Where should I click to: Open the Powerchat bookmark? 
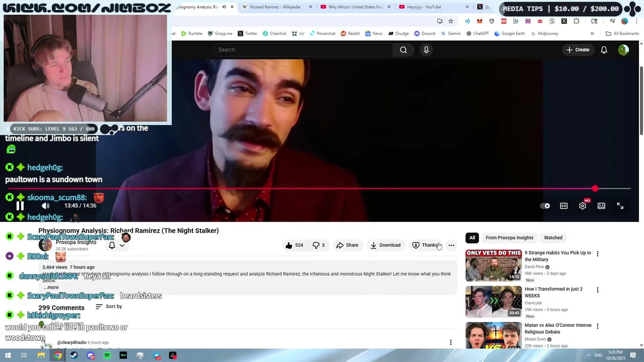coord(322,34)
